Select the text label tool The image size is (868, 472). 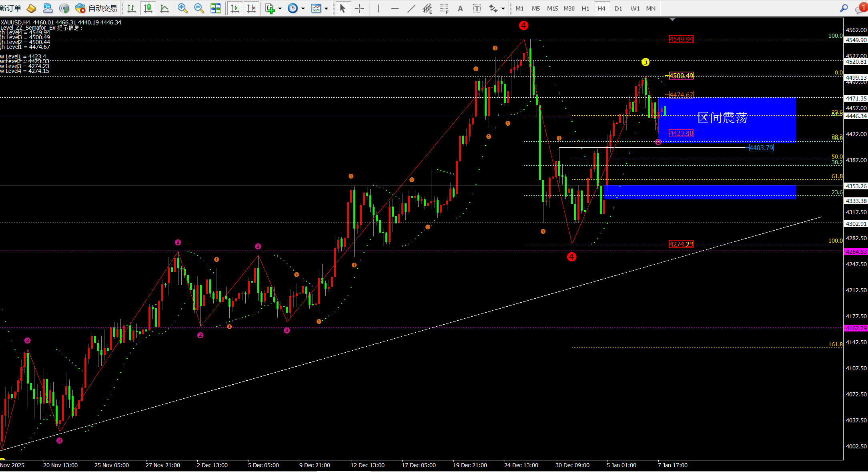[477, 8]
